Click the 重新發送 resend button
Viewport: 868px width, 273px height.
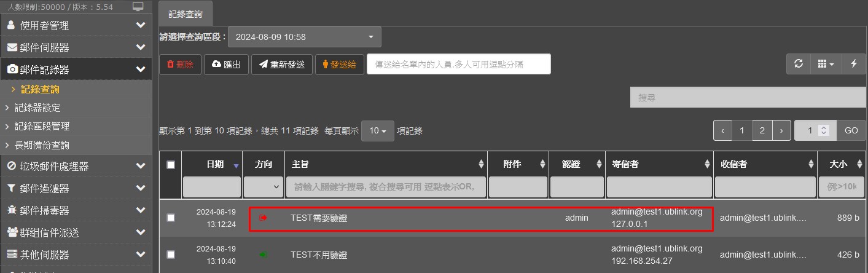pyautogui.click(x=281, y=65)
